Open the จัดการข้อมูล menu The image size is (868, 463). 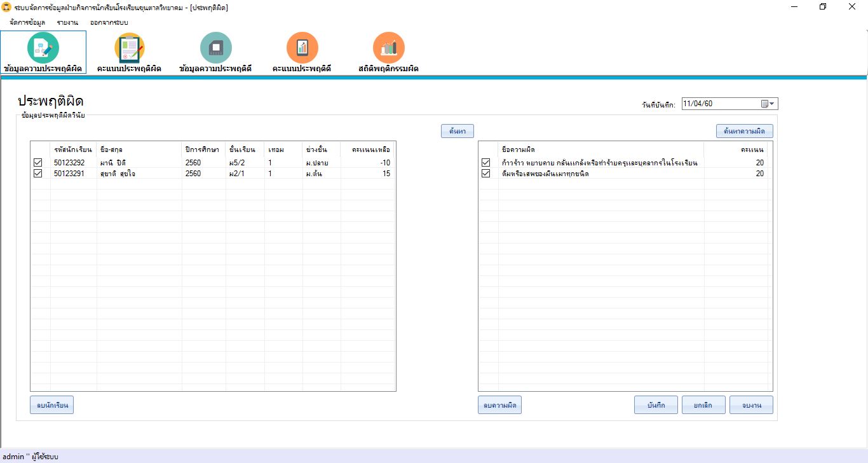point(27,22)
